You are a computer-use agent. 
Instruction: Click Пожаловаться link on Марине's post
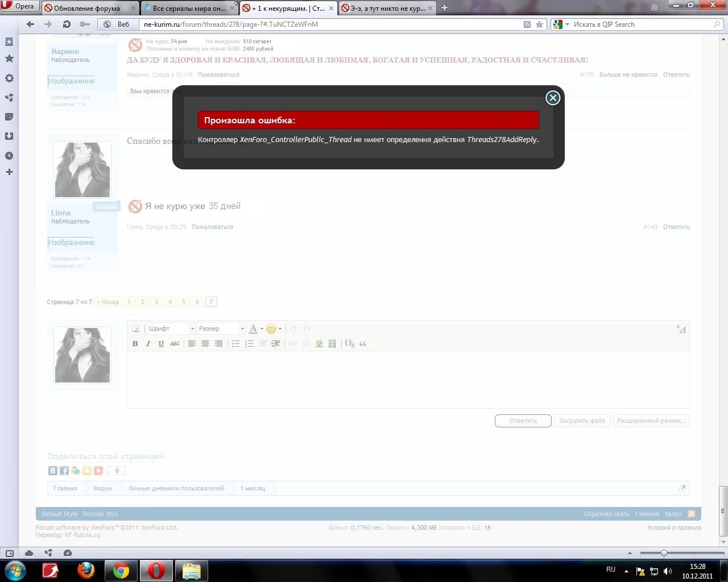pyautogui.click(x=219, y=74)
